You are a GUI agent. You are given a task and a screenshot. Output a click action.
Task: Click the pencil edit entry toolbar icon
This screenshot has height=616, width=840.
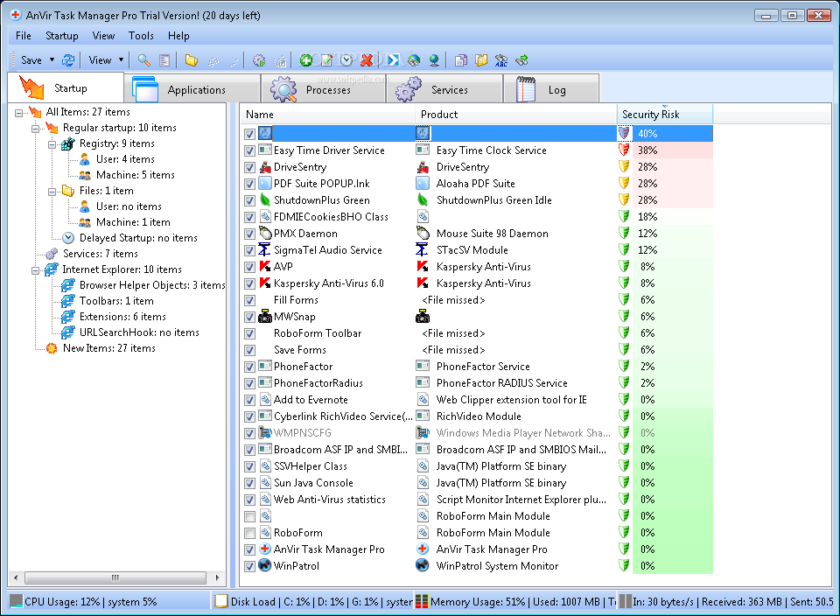point(326,60)
